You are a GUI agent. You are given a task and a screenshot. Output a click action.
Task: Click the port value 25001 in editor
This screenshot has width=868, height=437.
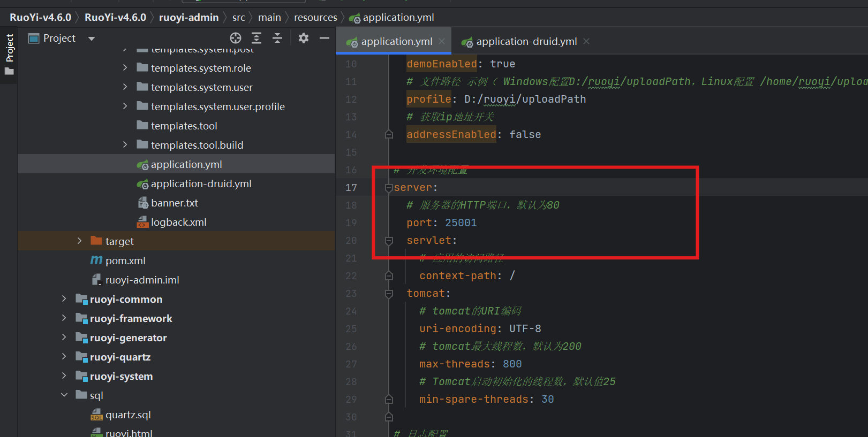coord(461,223)
